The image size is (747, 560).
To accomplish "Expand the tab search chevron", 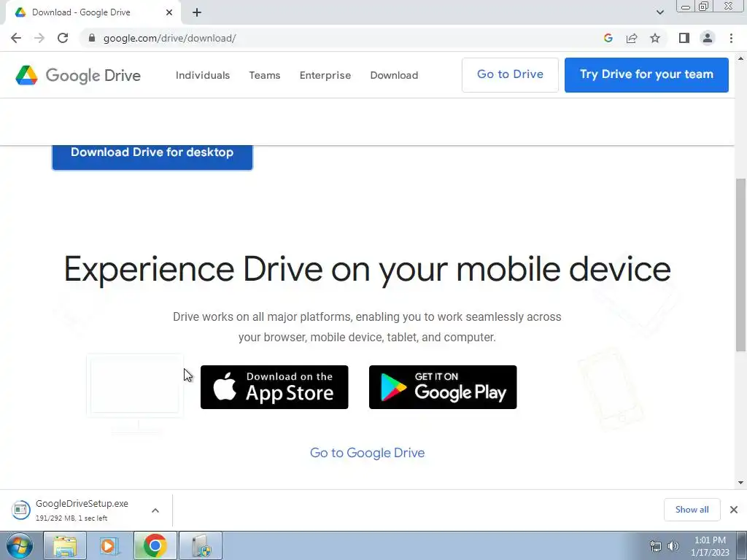I will tap(659, 12).
